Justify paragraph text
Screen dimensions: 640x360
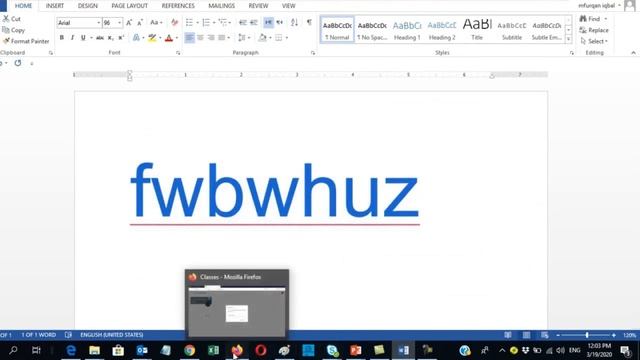222,38
